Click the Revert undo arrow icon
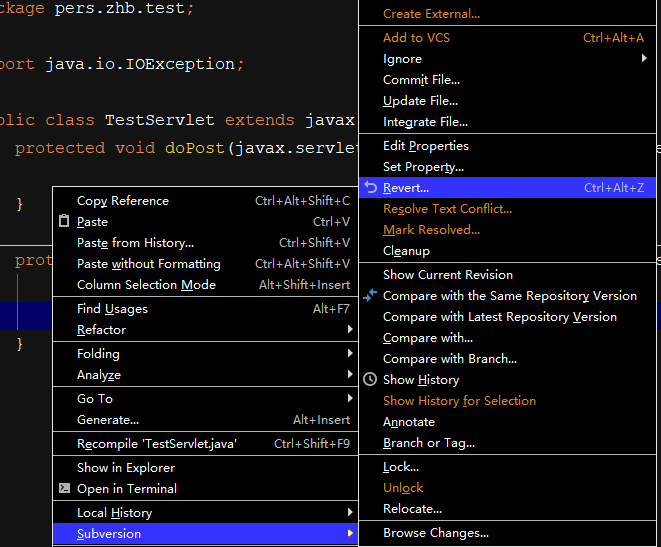 [371, 187]
